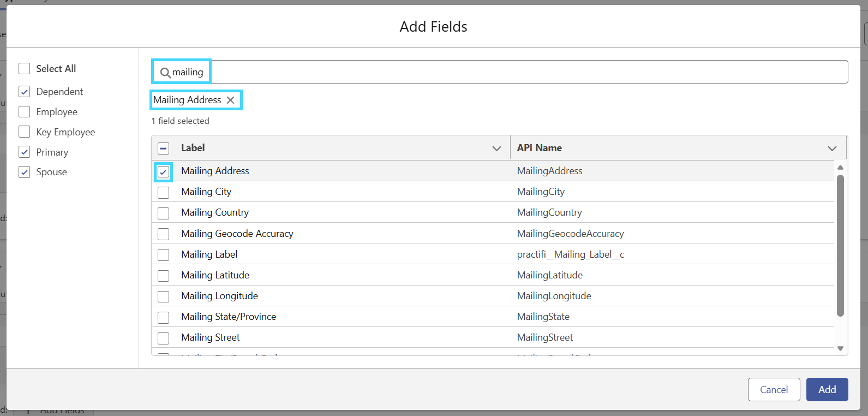Select the Mailing Longitude row checkbox
Viewport: 868px width, 416px height.
click(164, 296)
